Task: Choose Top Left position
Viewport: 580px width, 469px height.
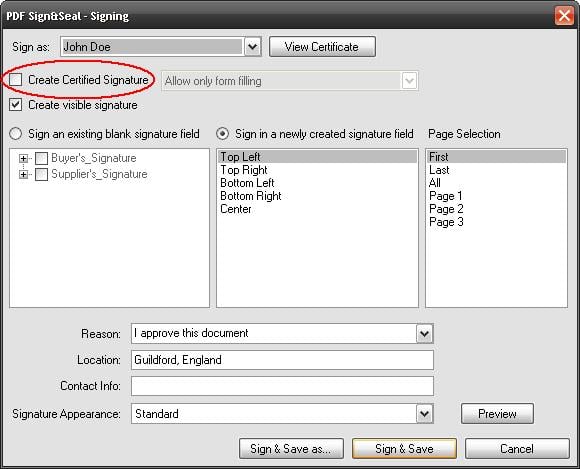Action: (x=317, y=157)
